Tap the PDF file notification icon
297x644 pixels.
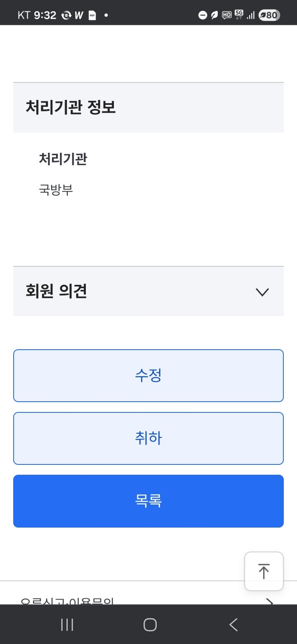pyautogui.click(x=92, y=16)
